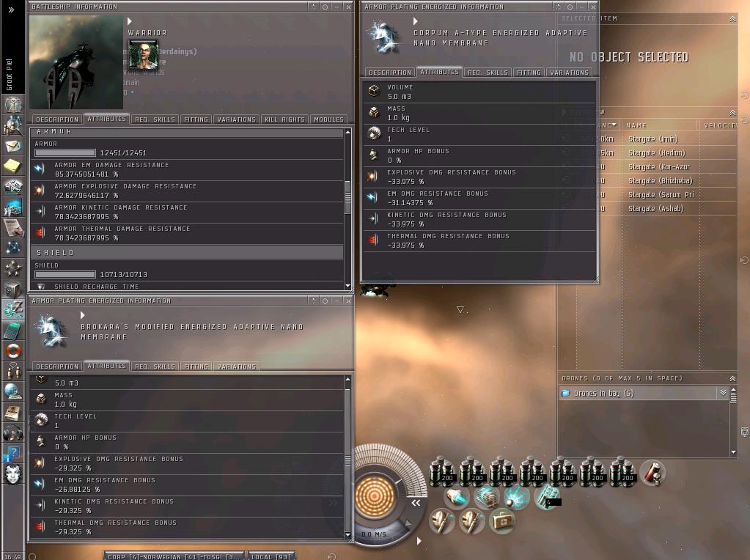Activate the cyan energy burst module
The image size is (750, 560).
click(517, 496)
